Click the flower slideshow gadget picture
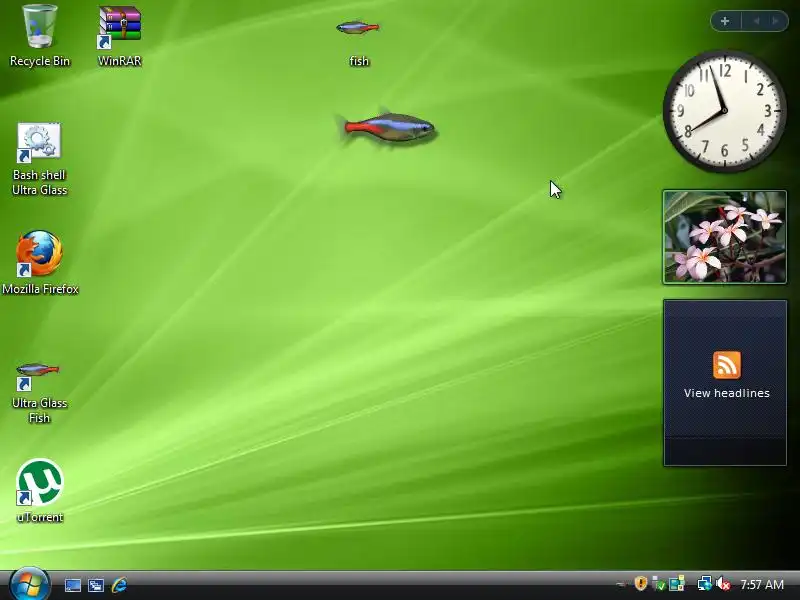This screenshot has height=600, width=800. (724, 237)
